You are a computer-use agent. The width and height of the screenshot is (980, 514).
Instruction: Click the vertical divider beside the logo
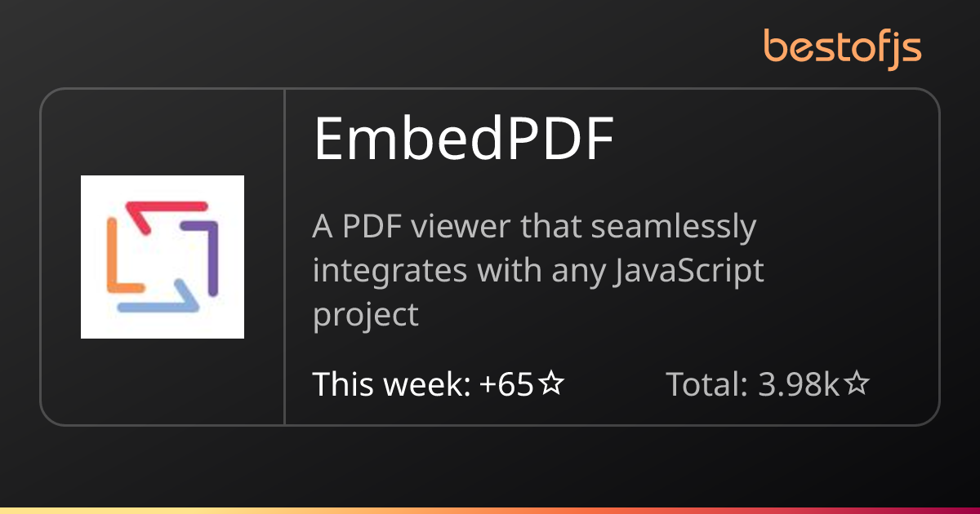(284, 257)
